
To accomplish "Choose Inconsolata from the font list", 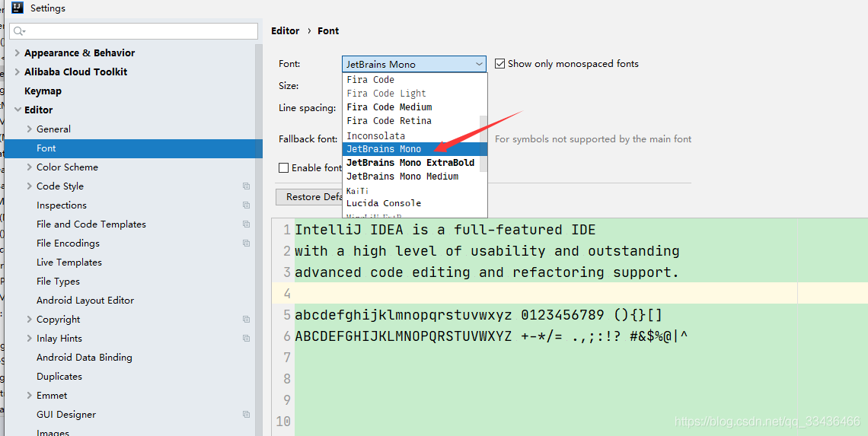I will point(410,135).
